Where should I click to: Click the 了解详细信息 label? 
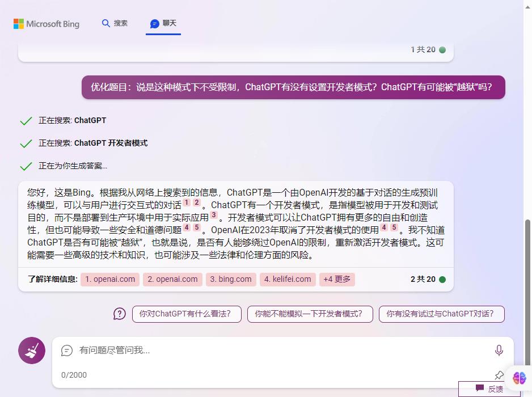(53, 279)
